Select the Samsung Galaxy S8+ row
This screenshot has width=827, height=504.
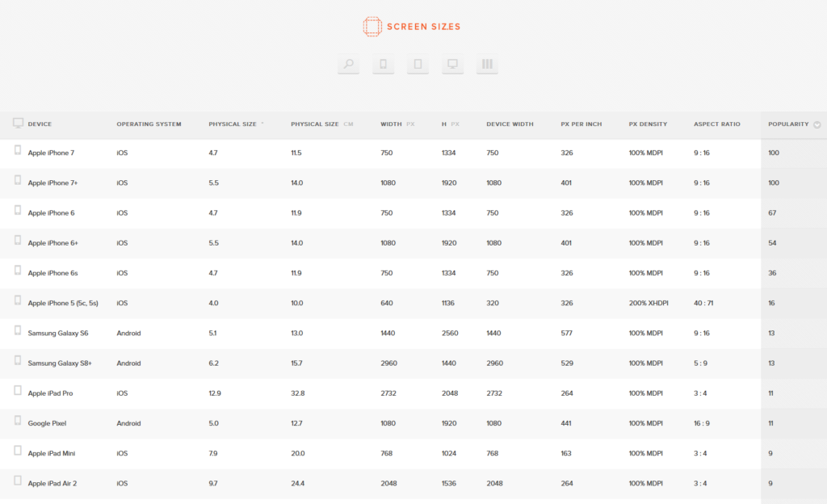pos(60,363)
